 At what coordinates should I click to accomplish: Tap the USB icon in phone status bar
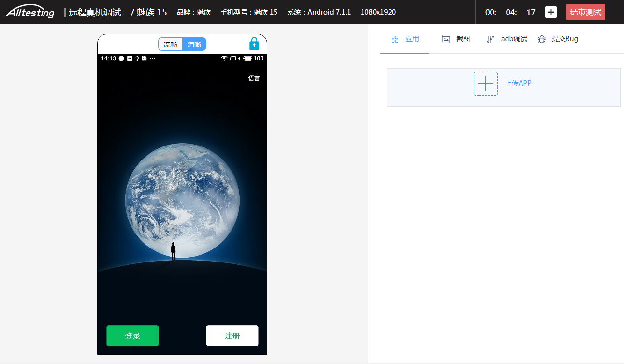coord(137,58)
